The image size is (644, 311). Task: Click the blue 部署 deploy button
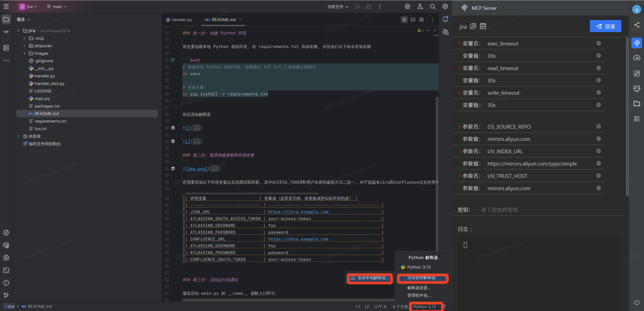605,26
